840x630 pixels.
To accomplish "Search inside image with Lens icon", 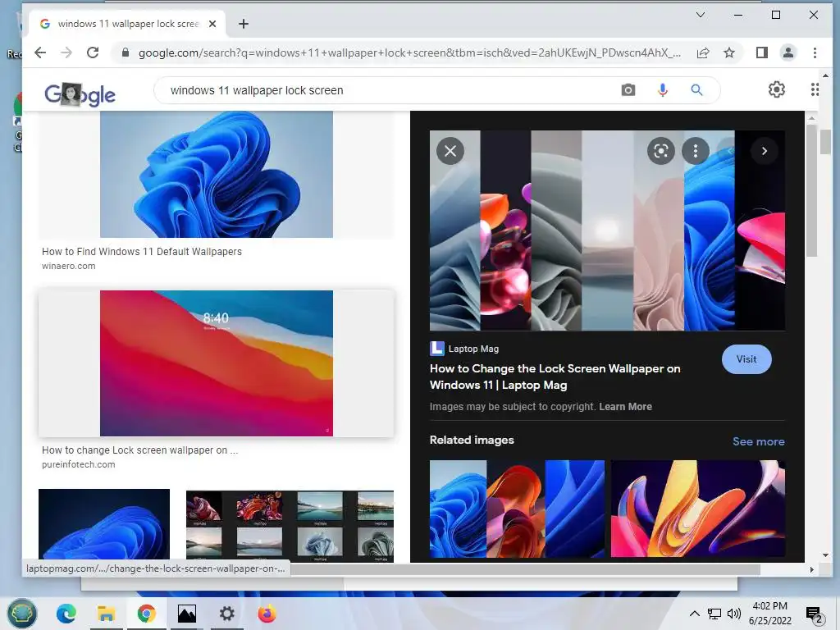I will tap(661, 151).
